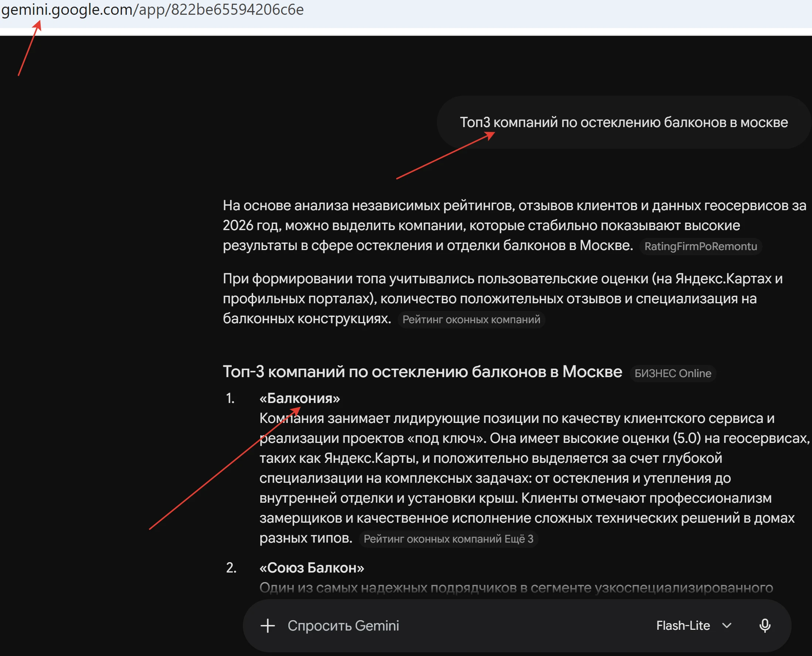This screenshot has height=656, width=812.
Task: Open the Flash-Lite model selector dropdown
Action: (x=694, y=625)
